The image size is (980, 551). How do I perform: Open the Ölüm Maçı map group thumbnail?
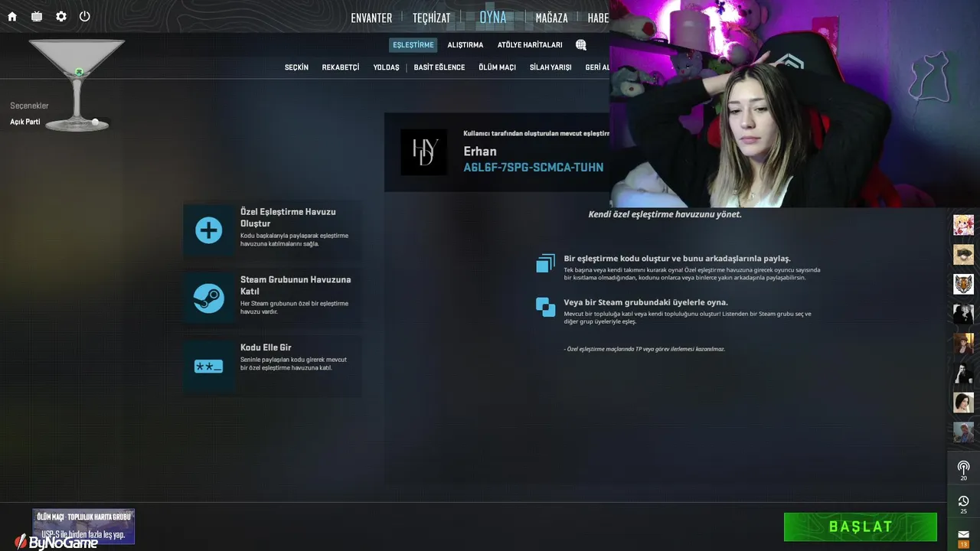(x=83, y=527)
